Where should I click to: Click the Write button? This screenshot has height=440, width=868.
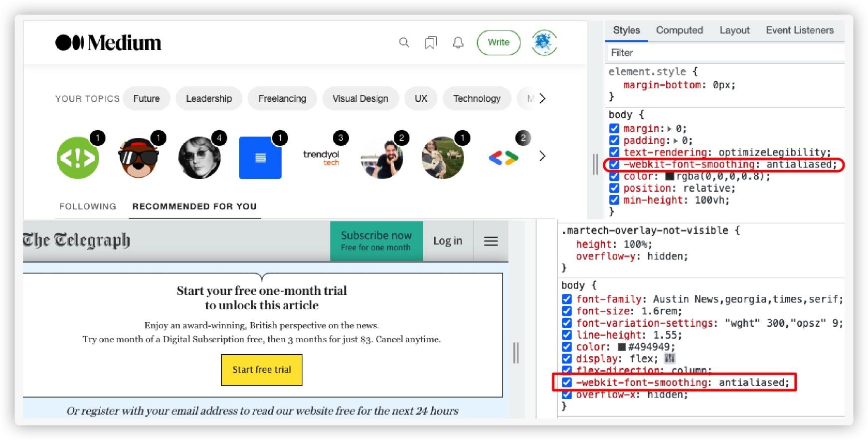tap(499, 42)
